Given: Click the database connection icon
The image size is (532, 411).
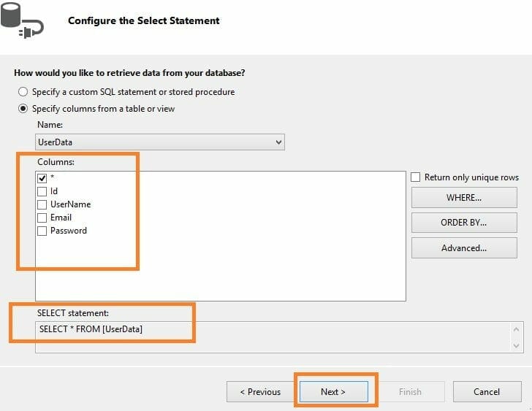Looking at the screenshot, I should click(x=22, y=21).
